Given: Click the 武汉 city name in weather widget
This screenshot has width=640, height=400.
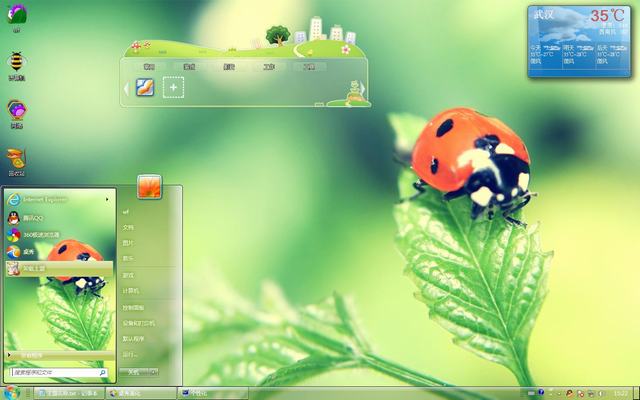Looking at the screenshot, I should click(544, 15).
